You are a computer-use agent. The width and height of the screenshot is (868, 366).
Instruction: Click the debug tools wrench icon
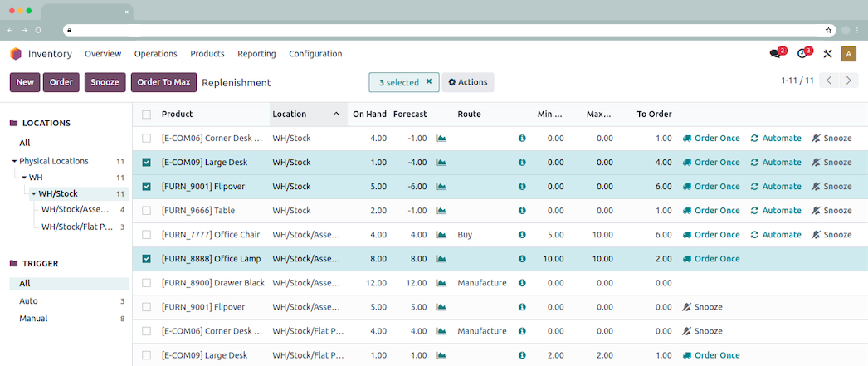point(827,54)
